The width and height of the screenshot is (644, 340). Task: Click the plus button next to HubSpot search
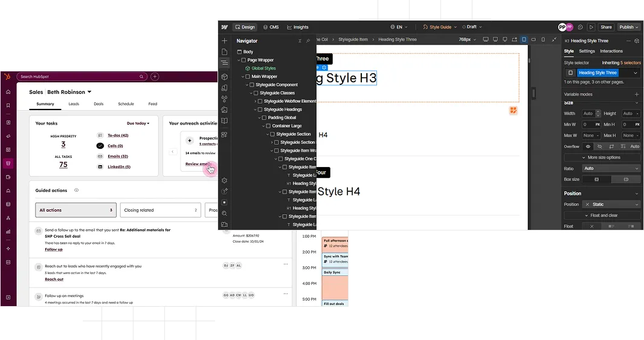tap(155, 76)
